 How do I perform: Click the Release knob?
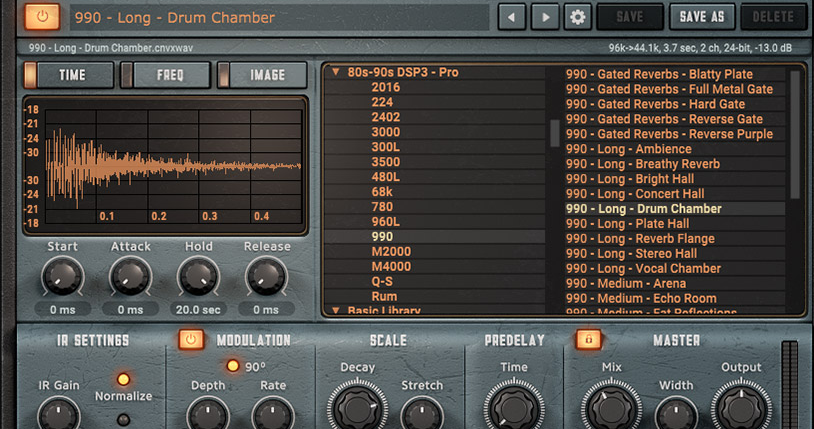tap(266, 276)
